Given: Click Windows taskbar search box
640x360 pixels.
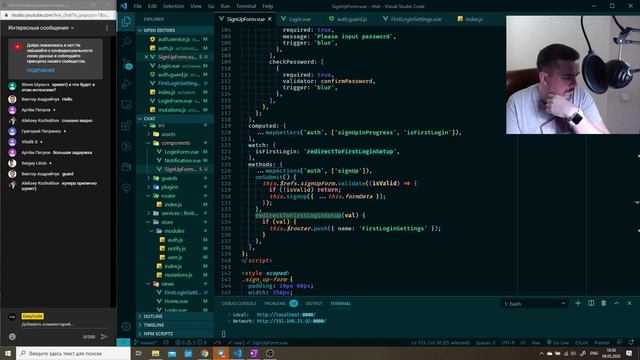Looking at the screenshot, I should [x=73, y=353].
